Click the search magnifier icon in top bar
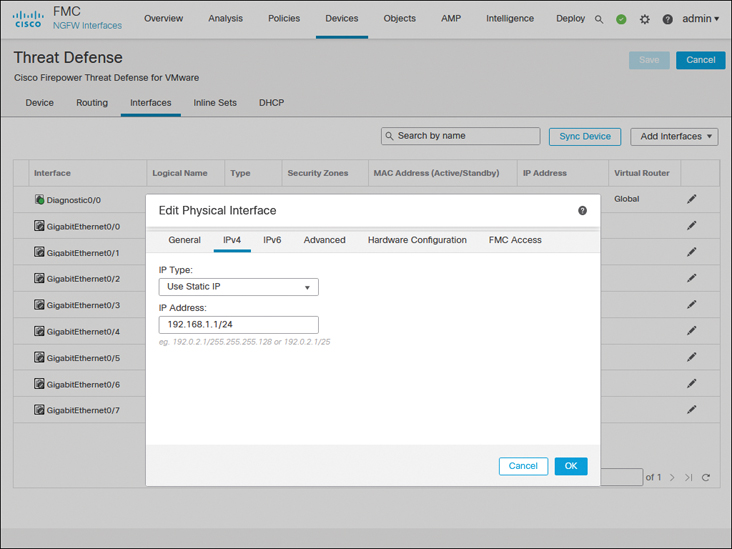This screenshot has height=549, width=732. coord(599,19)
